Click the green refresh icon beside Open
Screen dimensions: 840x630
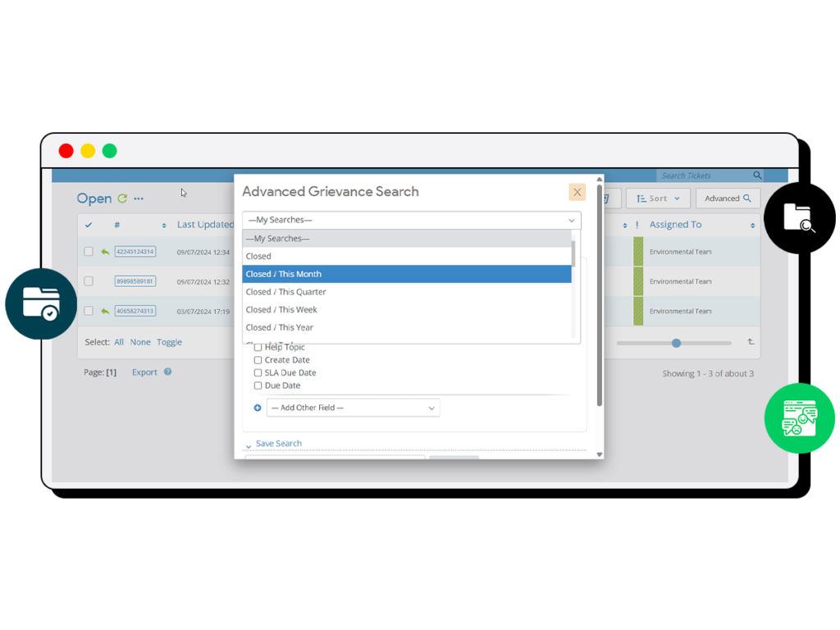pyautogui.click(x=123, y=199)
